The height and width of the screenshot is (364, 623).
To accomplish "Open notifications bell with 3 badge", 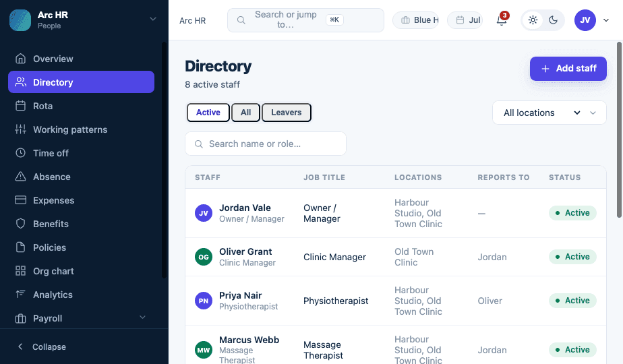I will pyautogui.click(x=502, y=20).
